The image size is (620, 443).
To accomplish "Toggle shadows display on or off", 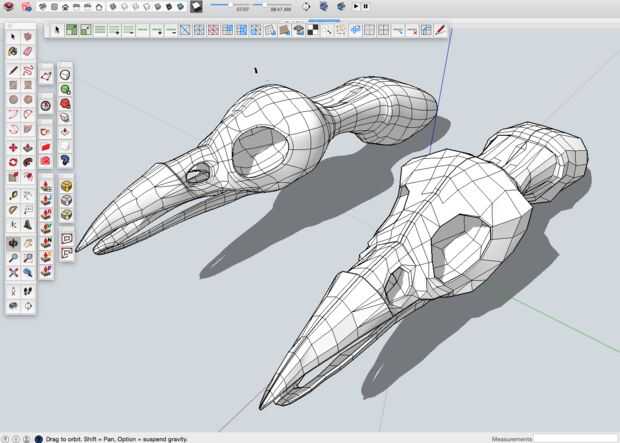I will [x=198, y=6].
